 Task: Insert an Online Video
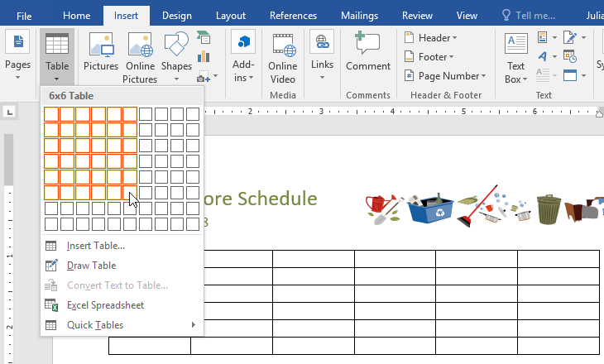282,58
